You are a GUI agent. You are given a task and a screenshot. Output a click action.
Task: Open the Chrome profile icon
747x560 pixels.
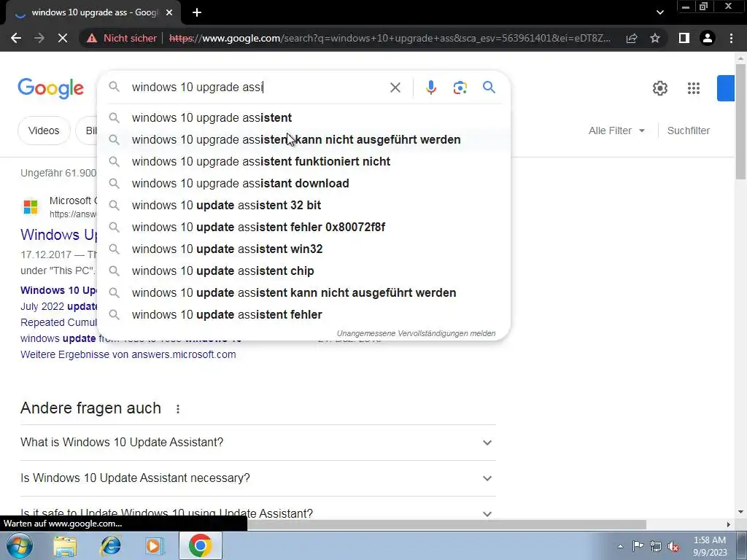tap(708, 38)
